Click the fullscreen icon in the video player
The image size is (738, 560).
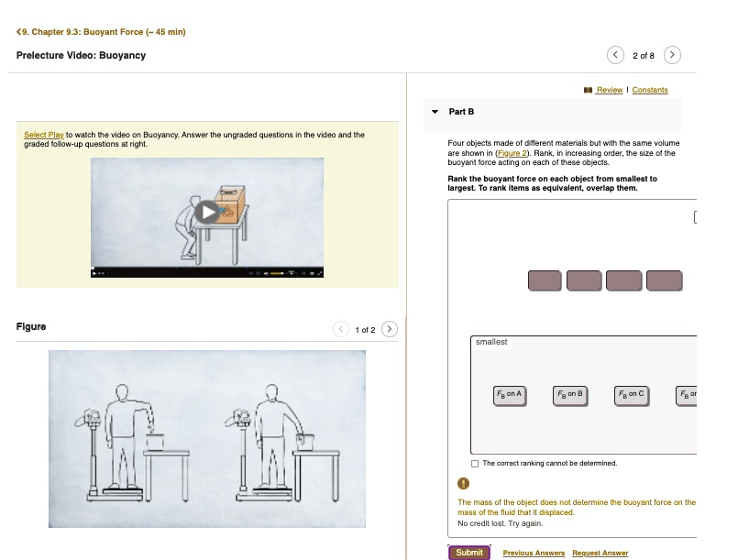(x=320, y=273)
